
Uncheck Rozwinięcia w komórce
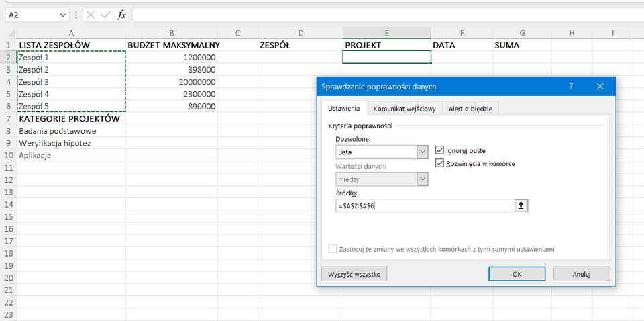440,163
